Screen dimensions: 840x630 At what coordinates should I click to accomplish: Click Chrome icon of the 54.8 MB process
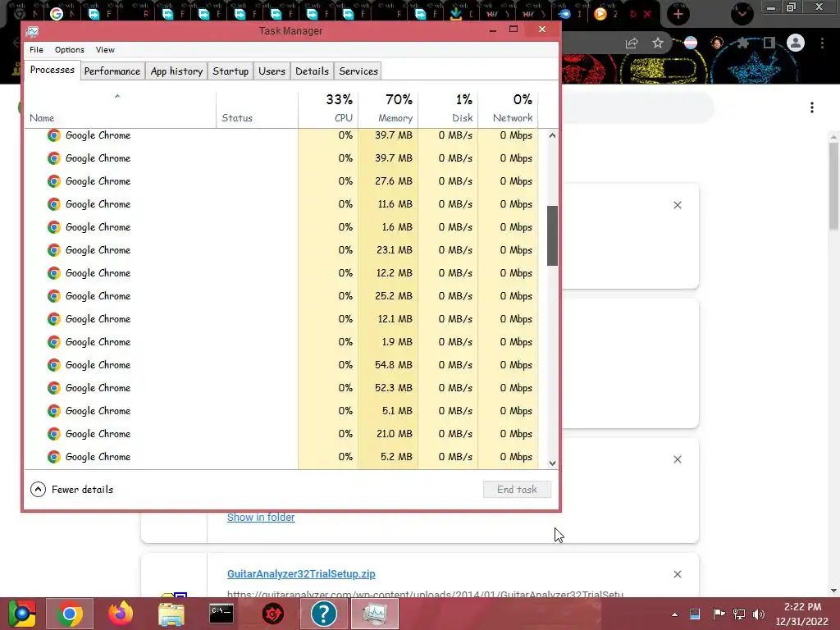53,365
